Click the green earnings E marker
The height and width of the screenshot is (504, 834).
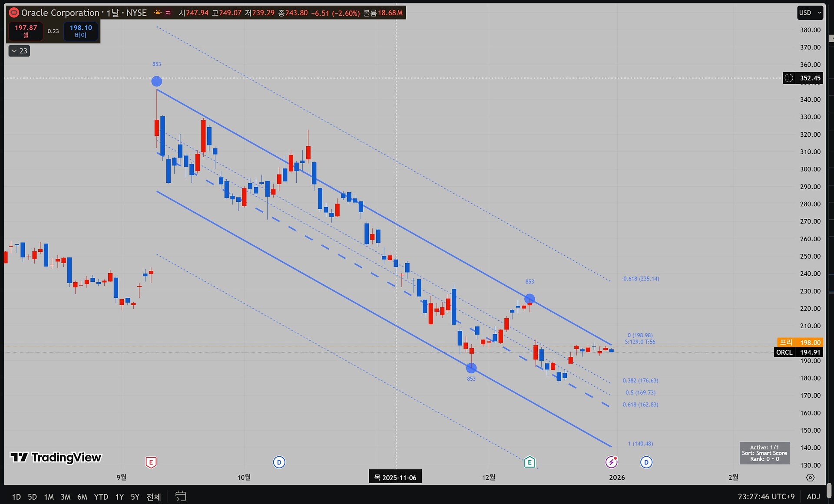pyautogui.click(x=529, y=462)
